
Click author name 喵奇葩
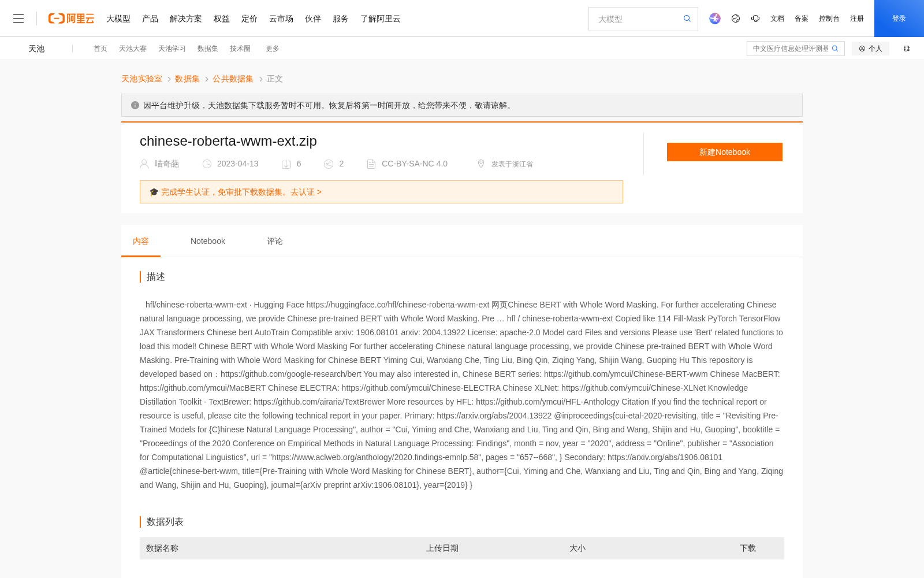coord(167,164)
